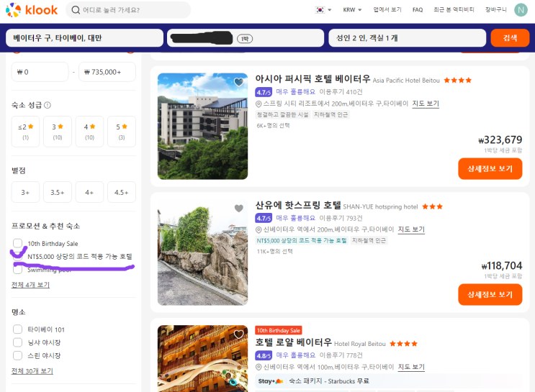The image size is (535, 392).
Task: Open 최근 본 액티비티 menu
Action: click(454, 10)
